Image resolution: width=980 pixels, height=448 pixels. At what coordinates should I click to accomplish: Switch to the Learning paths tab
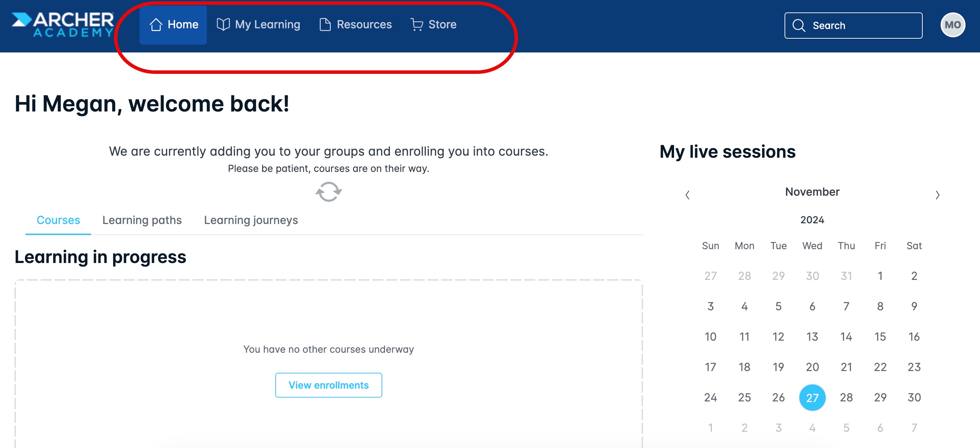(142, 220)
